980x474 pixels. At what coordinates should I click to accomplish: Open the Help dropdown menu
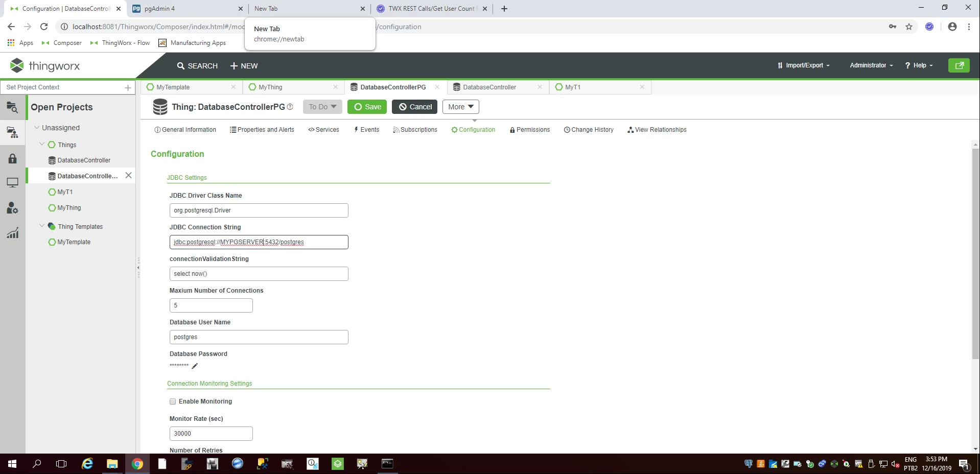tap(919, 65)
